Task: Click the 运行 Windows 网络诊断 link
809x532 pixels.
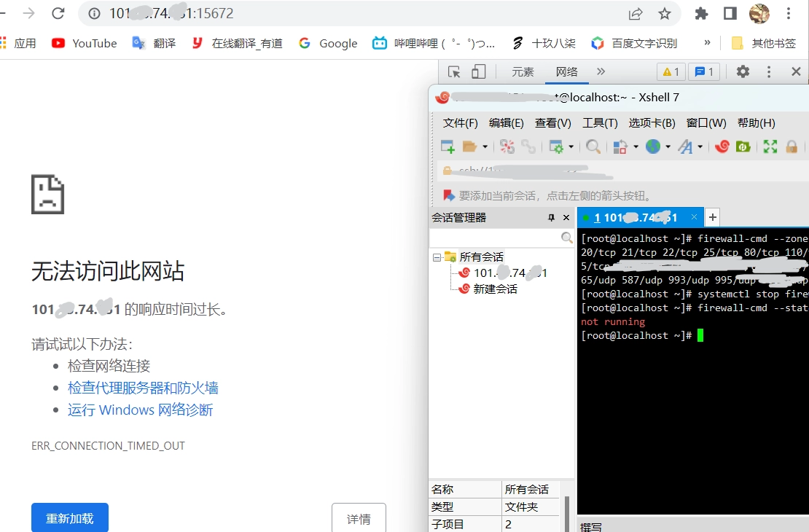Action: pos(140,410)
